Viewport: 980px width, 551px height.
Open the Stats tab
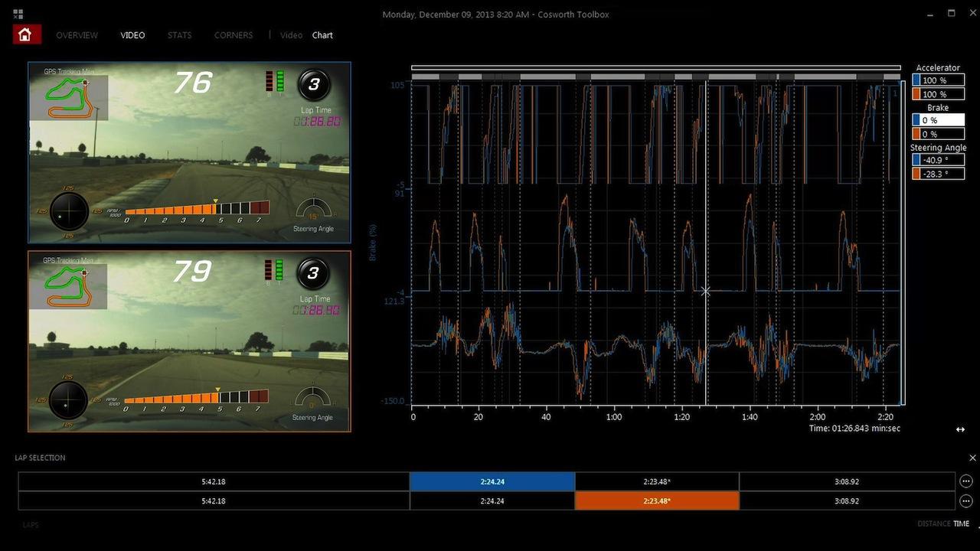pos(179,35)
